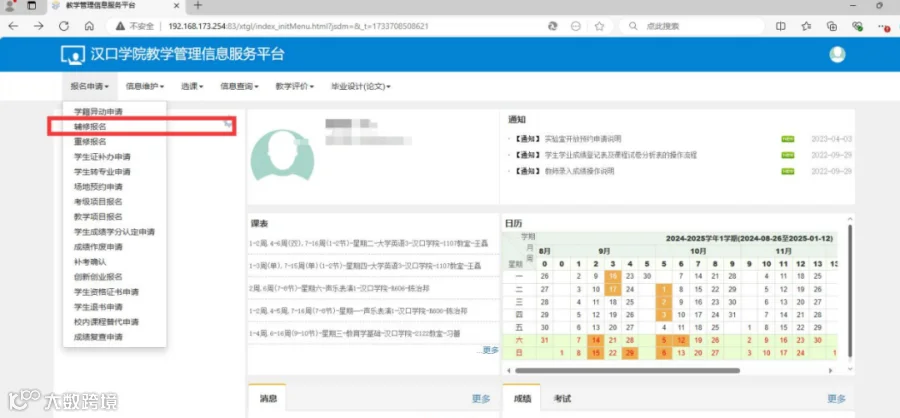Expand the 毕业设计(论文) dropdown menu
The height and width of the screenshot is (418, 900).
click(x=360, y=87)
